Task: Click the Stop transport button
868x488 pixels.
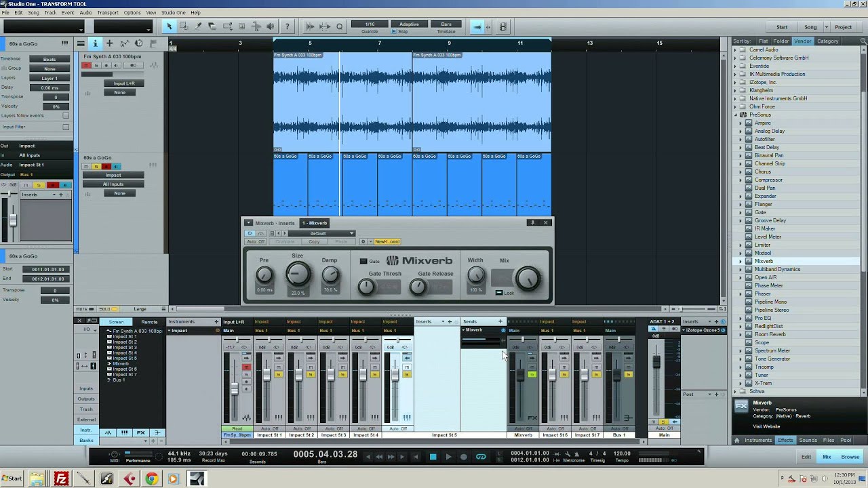Action: (x=433, y=457)
